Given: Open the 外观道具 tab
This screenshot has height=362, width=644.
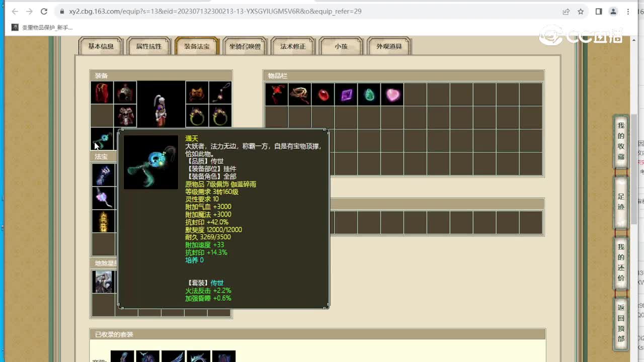Looking at the screenshot, I should tap(389, 46).
